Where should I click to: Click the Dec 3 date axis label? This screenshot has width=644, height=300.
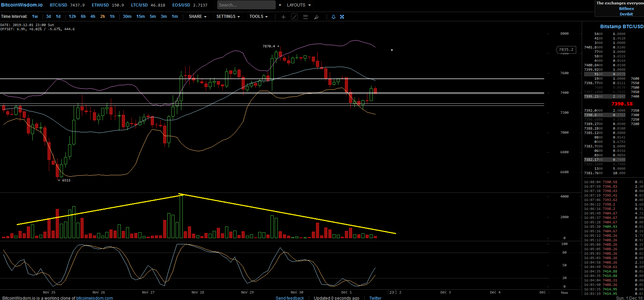pos(445,292)
